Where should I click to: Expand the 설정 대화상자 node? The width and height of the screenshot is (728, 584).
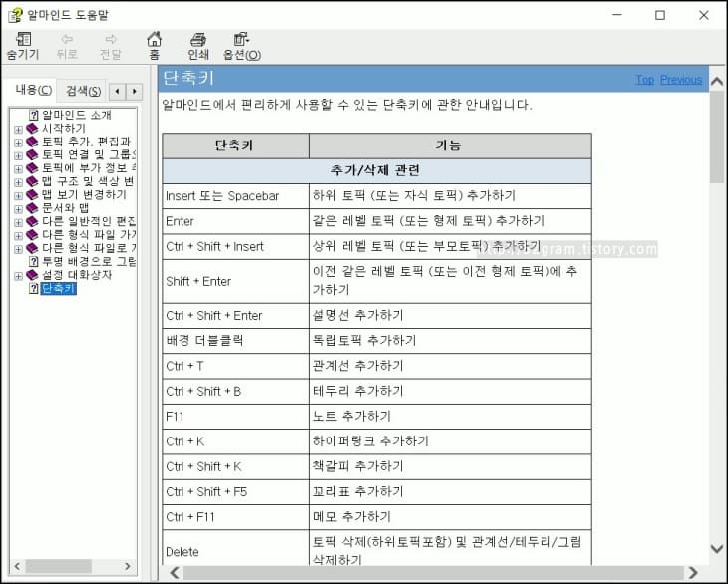pyautogui.click(x=18, y=276)
